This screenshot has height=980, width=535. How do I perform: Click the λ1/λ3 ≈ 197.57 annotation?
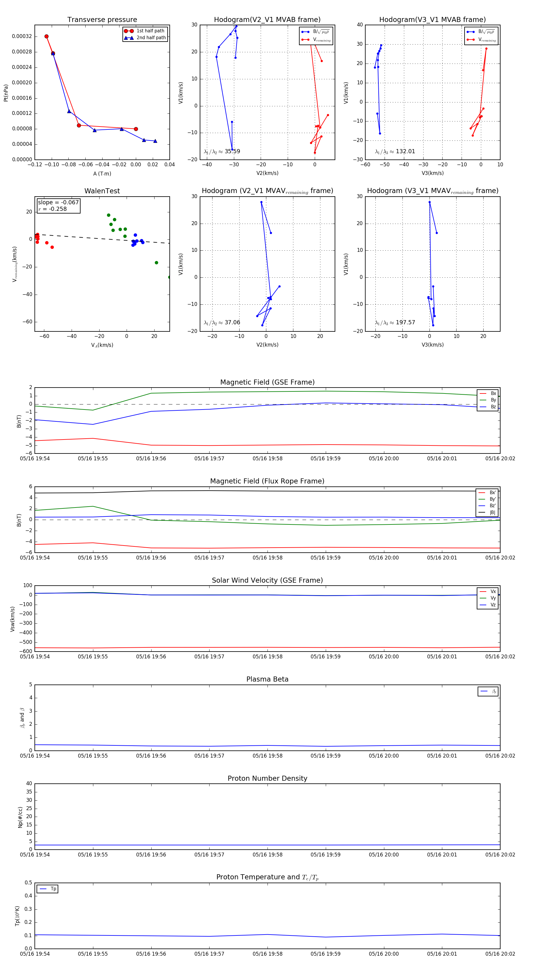(x=395, y=323)
